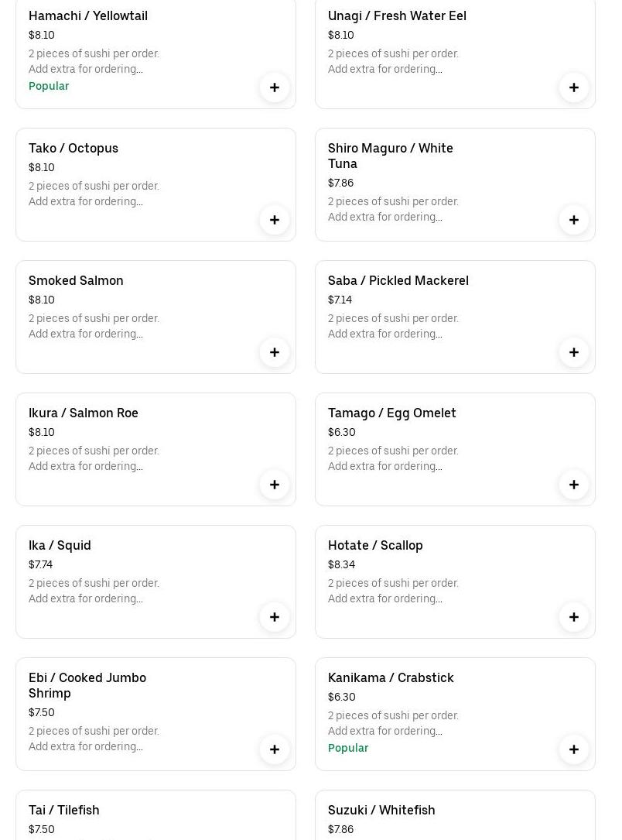Click the Kanikama / Crabstick Popular label

coord(348,748)
